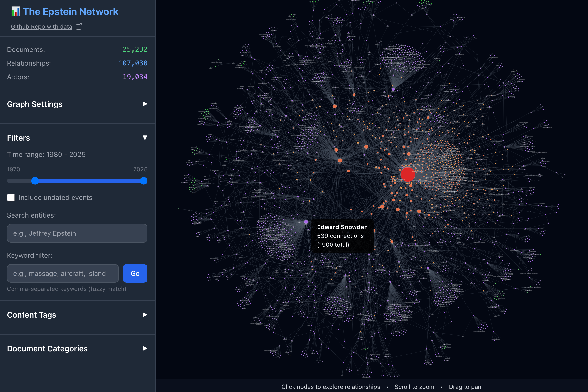Open the Github Repo with data link
This screenshot has height=392, width=588.
click(41, 26)
